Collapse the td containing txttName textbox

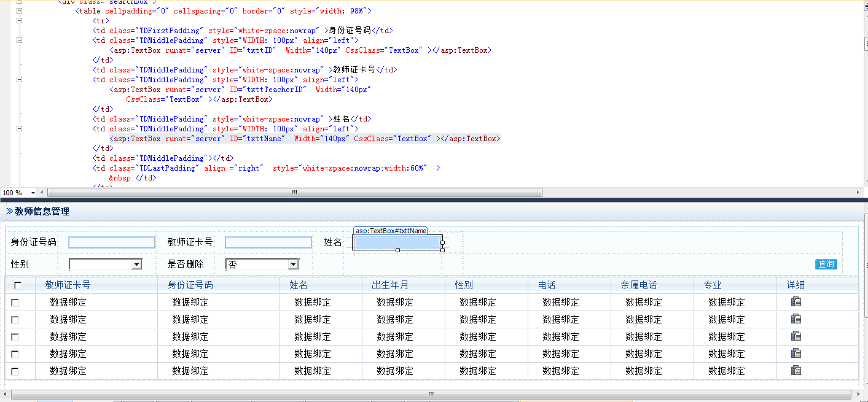[19, 129]
